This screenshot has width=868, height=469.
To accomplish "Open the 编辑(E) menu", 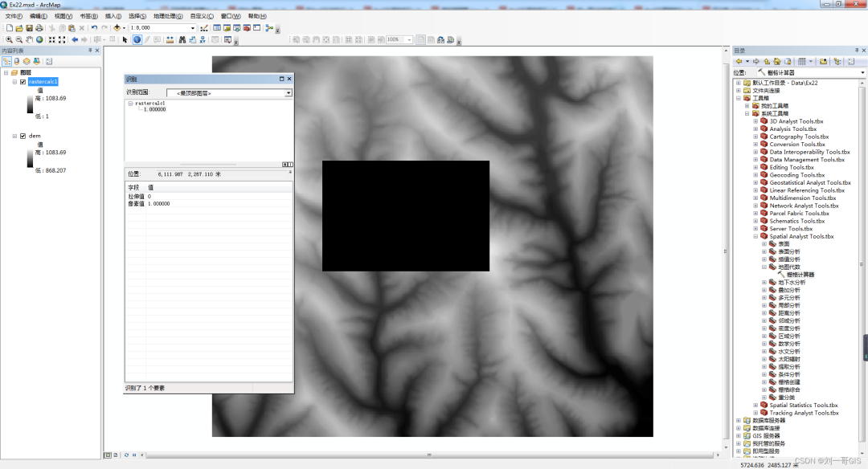I will [x=39, y=16].
